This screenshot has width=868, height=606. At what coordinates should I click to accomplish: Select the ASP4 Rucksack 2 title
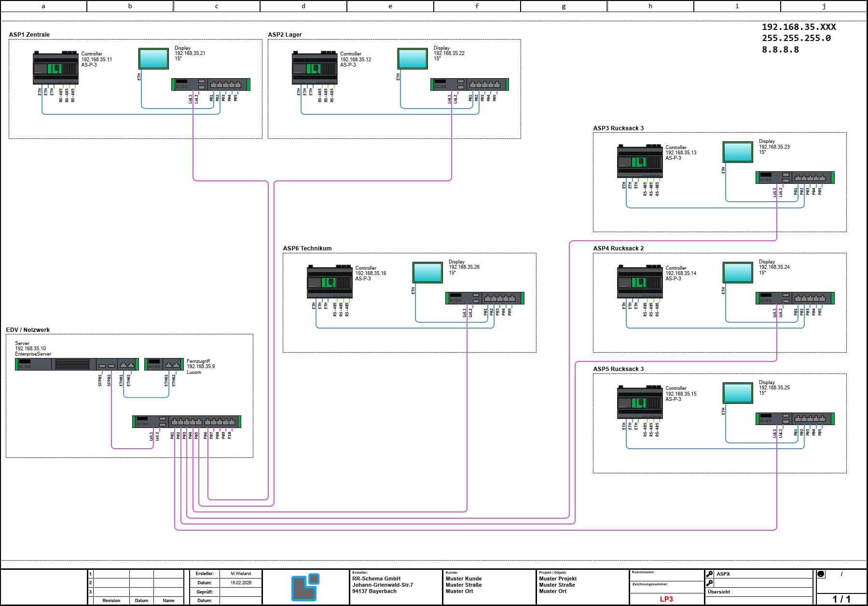point(619,248)
